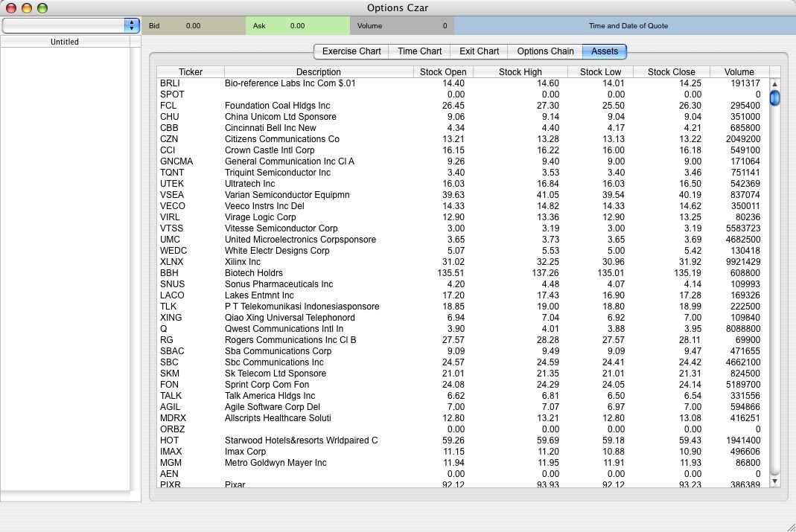Select the FCL ticker row

click(x=462, y=106)
